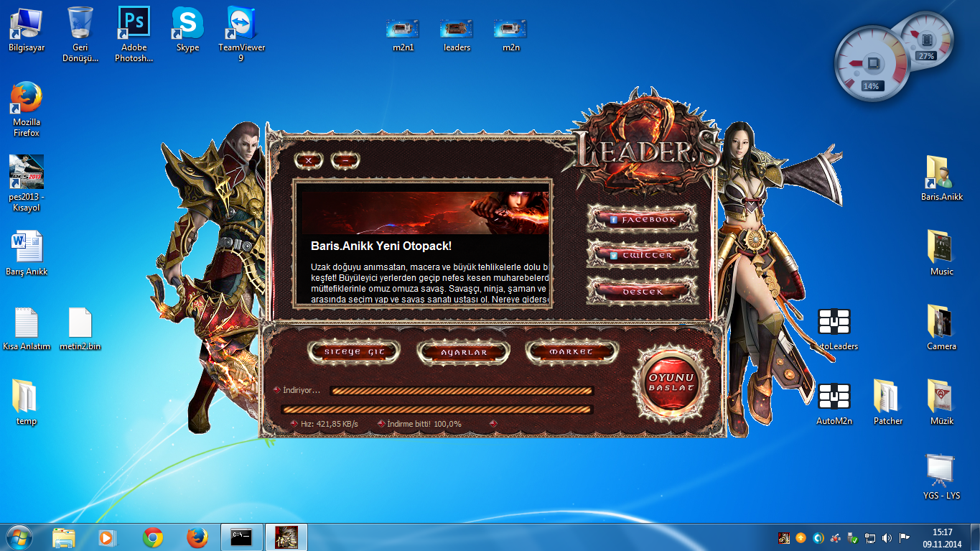Screen dimensions: 980x551
Task: Launch Windows Media Player from taskbar
Action: click(x=106, y=537)
